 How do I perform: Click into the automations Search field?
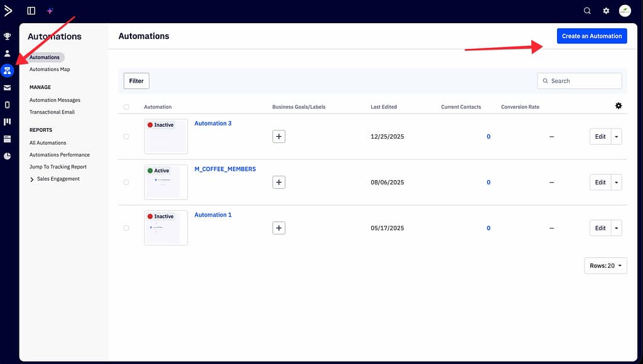pos(584,81)
